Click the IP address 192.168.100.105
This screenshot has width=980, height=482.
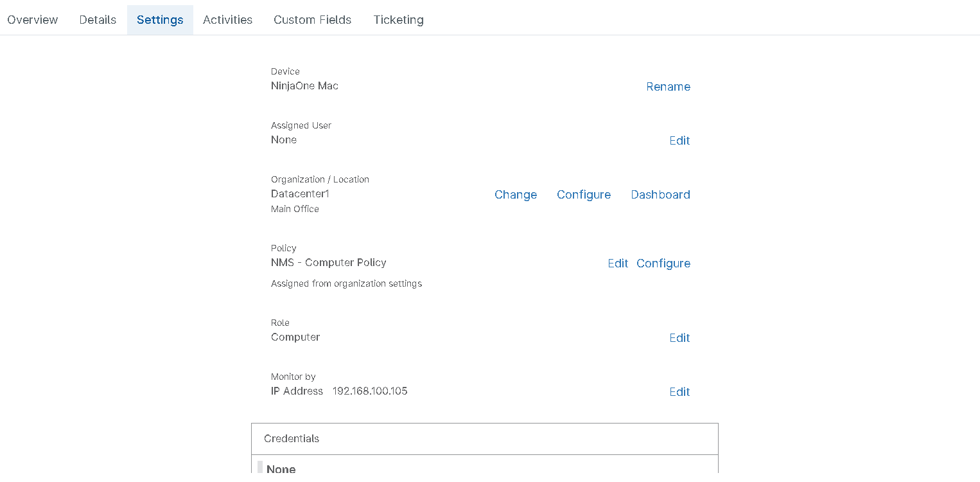click(370, 391)
